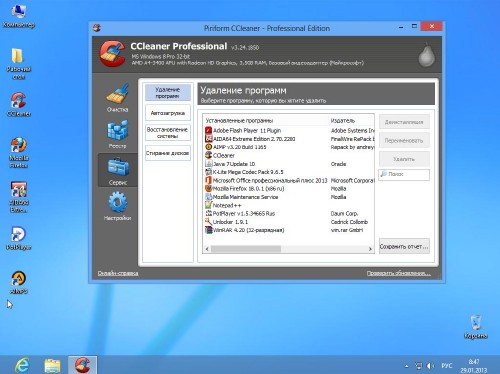Open Стирание дисков tab
500x374 pixels.
(x=168, y=153)
